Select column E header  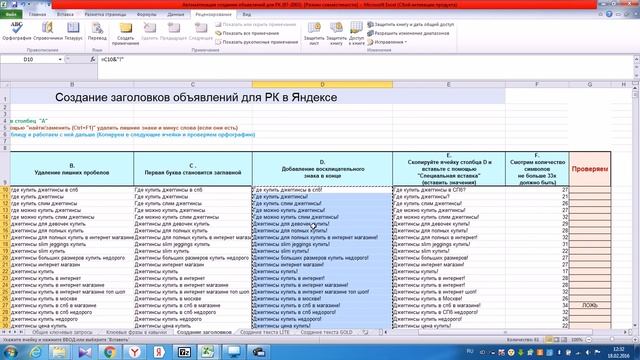pos(449,84)
